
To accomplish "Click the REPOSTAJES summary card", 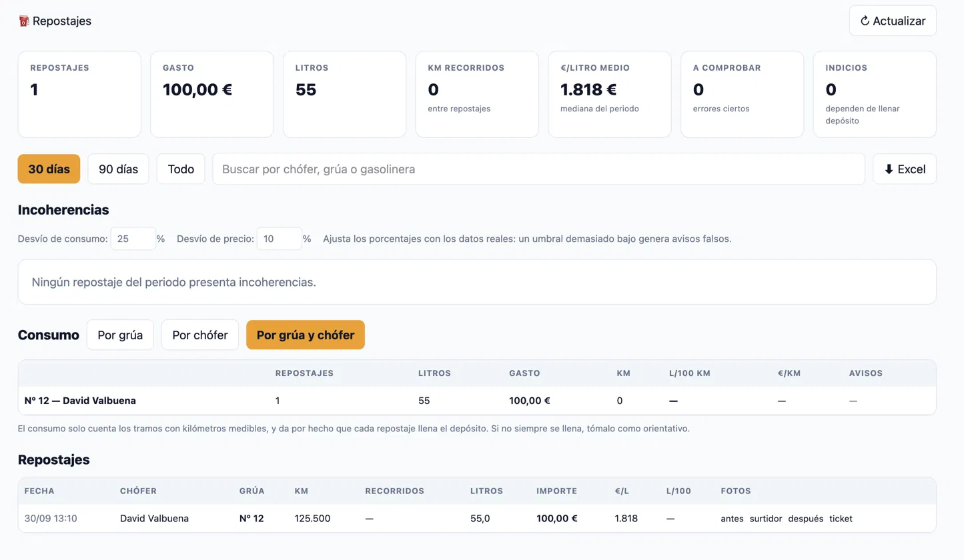I will pyautogui.click(x=79, y=95).
